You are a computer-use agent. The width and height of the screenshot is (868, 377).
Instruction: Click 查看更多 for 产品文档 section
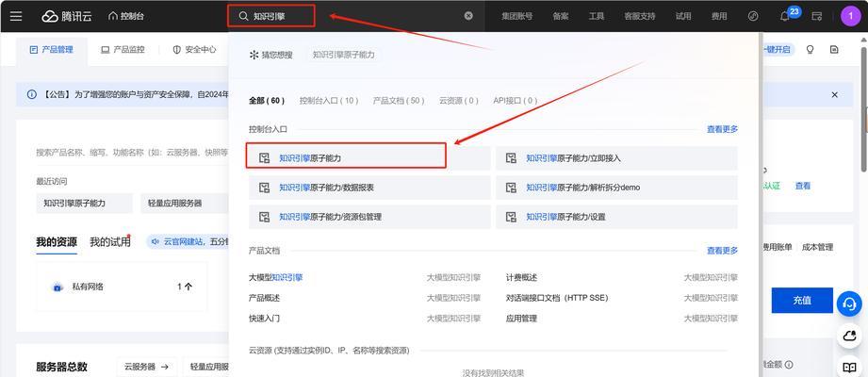click(x=723, y=251)
